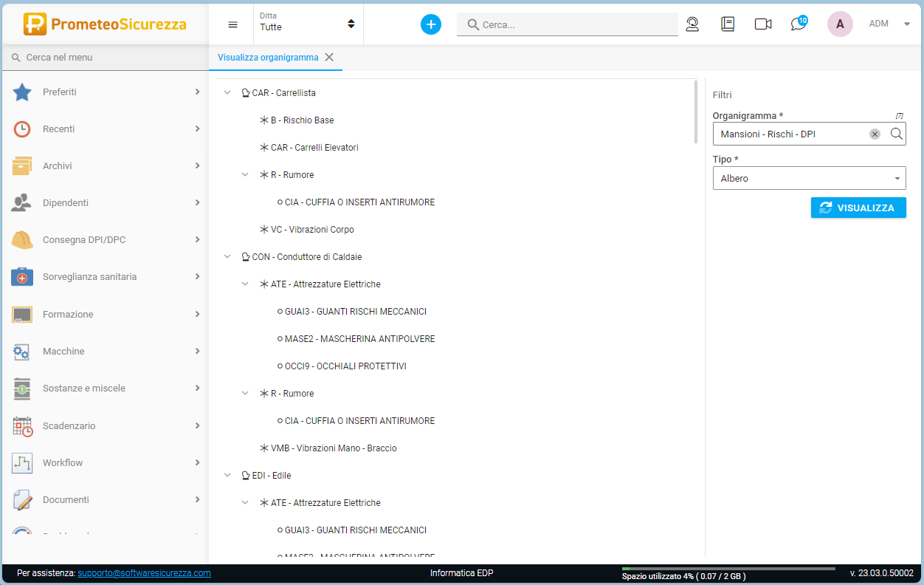This screenshot has height=585, width=924.
Task: Click the Informatica EDP status text
Action: pos(462,573)
